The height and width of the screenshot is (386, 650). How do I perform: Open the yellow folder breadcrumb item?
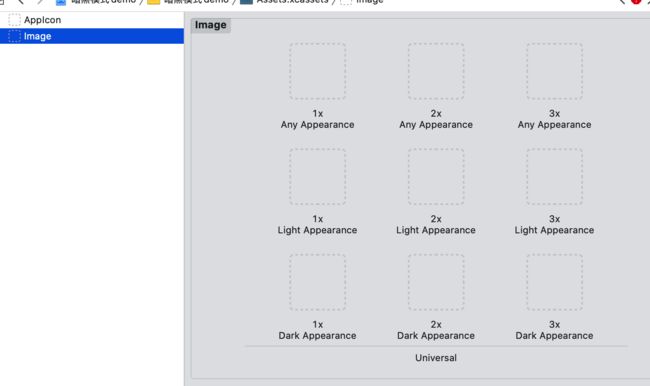coord(188,2)
